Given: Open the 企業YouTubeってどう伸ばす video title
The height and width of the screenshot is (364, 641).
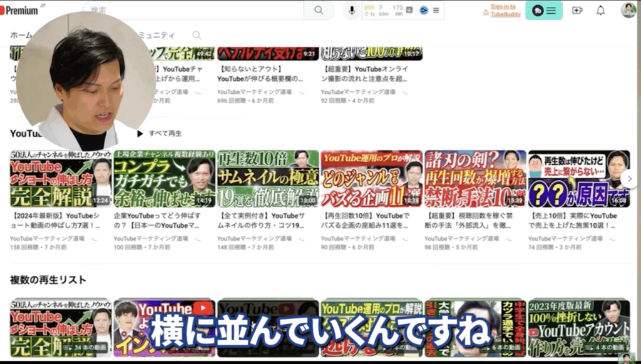Looking at the screenshot, I should pos(158,220).
